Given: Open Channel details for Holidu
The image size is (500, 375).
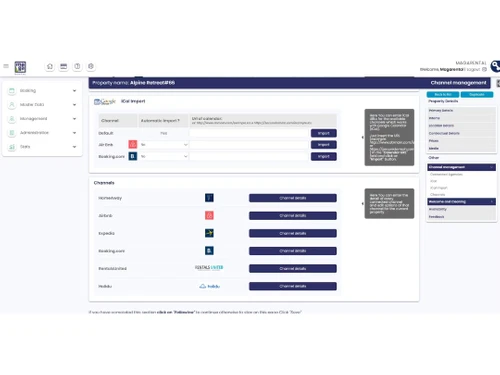Looking at the screenshot, I should (x=293, y=286).
